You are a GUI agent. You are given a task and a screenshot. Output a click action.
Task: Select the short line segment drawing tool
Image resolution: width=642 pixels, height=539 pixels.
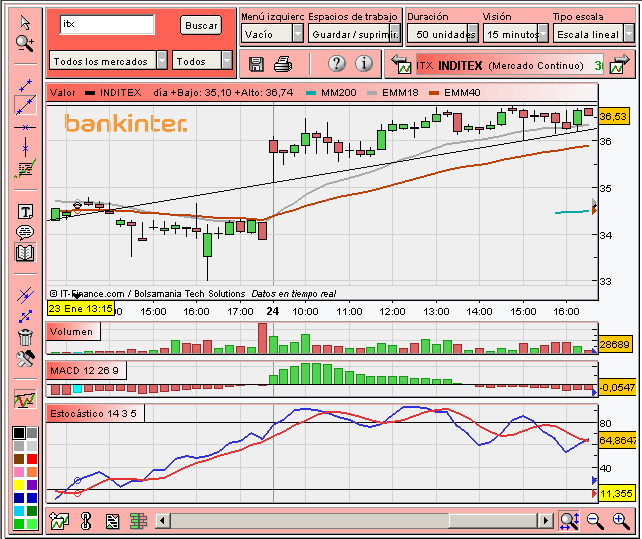tap(25, 85)
